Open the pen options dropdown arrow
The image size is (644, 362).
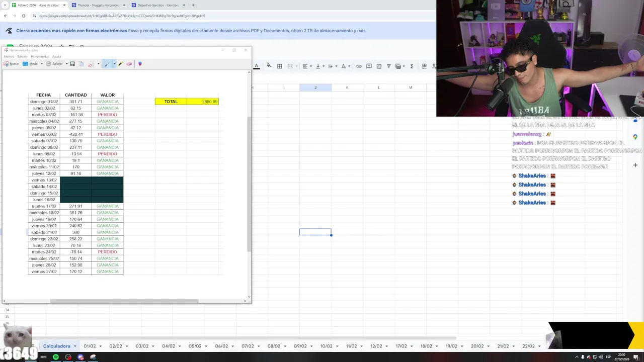[x=114, y=64]
